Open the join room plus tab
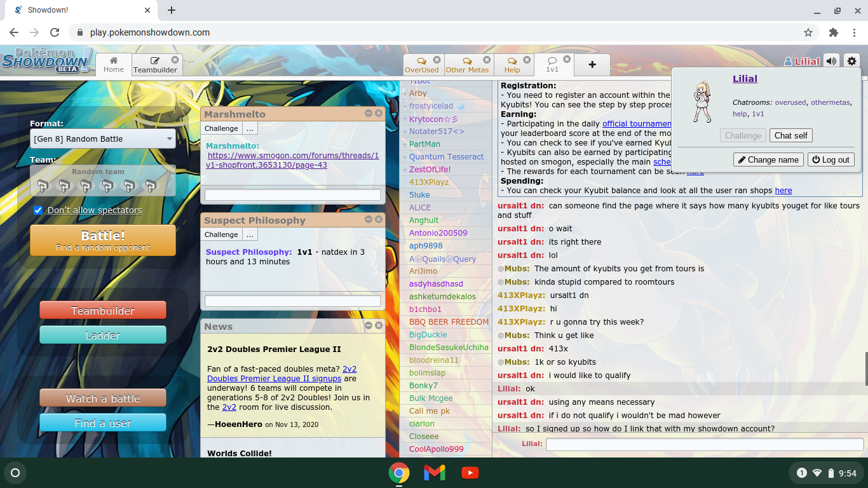This screenshot has height=488, width=868. point(592,64)
